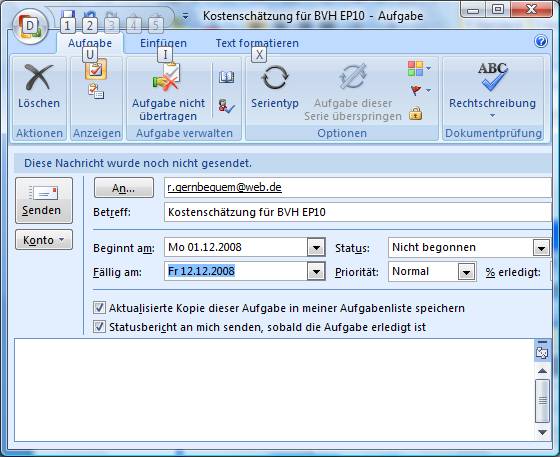The image size is (560, 457).
Task: Click the info bar 'Diese Nachricht wurde noch nicht gesendet'
Action: (x=282, y=163)
